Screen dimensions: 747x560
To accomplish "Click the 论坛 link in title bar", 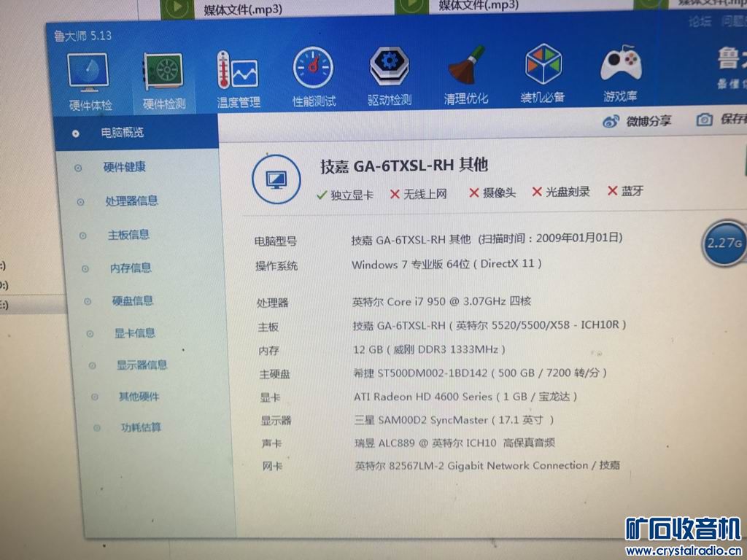I will 700,21.
